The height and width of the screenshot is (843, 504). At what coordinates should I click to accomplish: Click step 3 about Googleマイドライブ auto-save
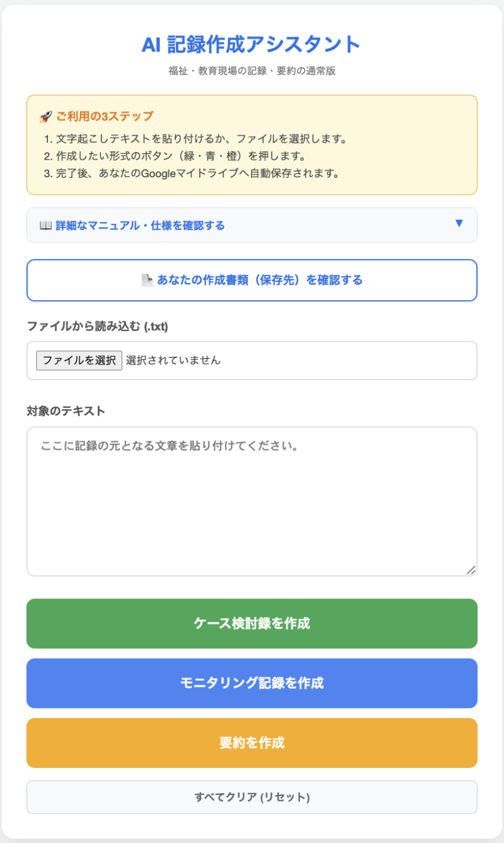coord(192,173)
